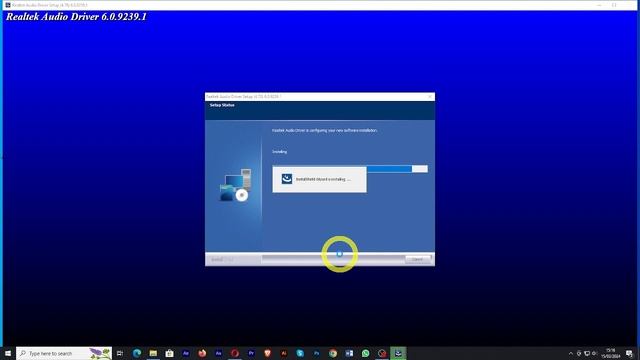Launch Brave browser from the taskbar
Image resolution: width=640 pixels, height=360 pixels.
pos(267,353)
